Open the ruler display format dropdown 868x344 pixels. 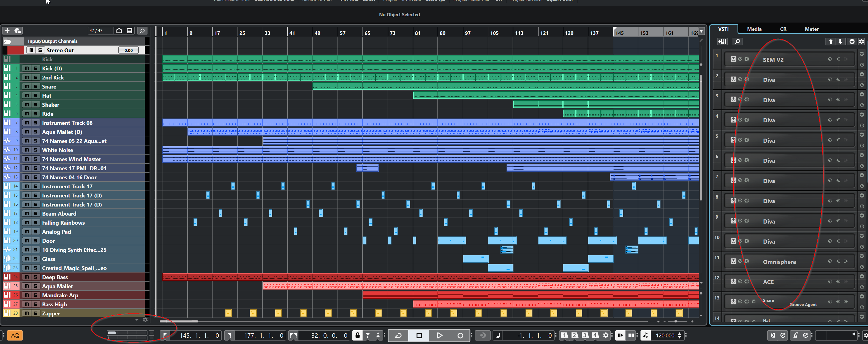click(701, 31)
